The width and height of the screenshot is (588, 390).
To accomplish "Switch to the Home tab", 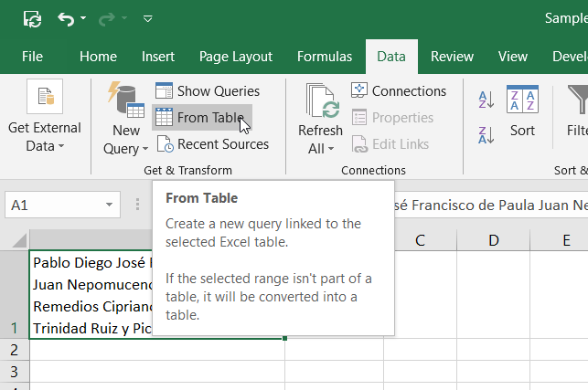I will 98,57.
